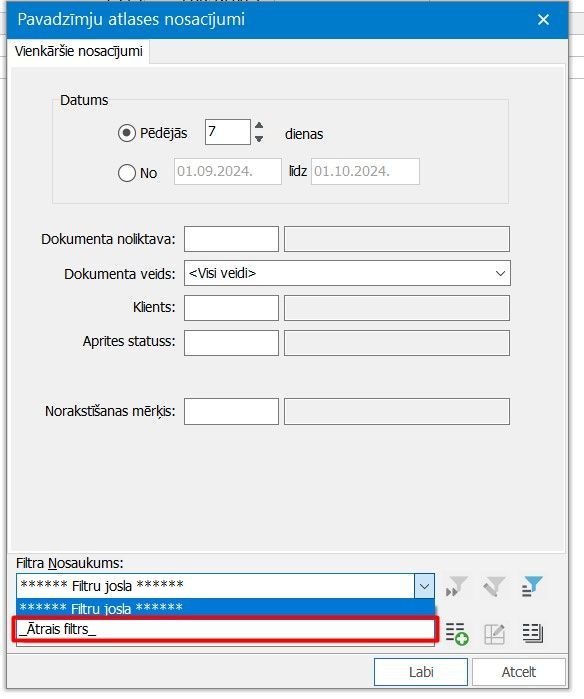Screen dimensions: 584x699
Task: Click the end date field 01.10.2024.
Action: [x=365, y=171]
